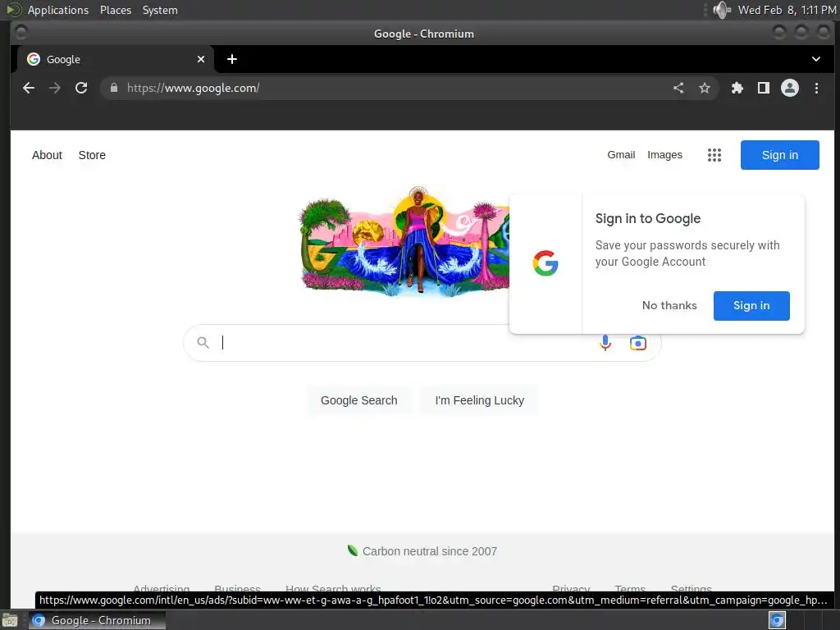Open the About link

(47, 155)
